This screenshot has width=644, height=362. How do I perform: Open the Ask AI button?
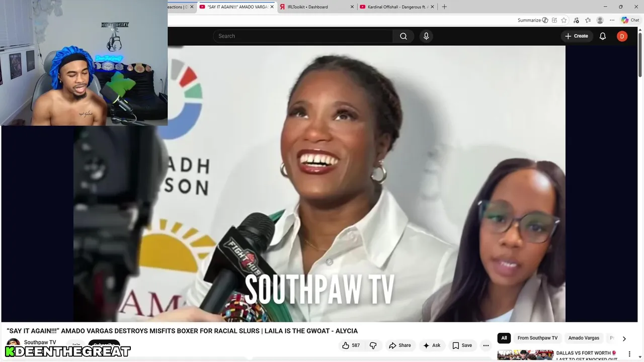pyautogui.click(x=432, y=345)
